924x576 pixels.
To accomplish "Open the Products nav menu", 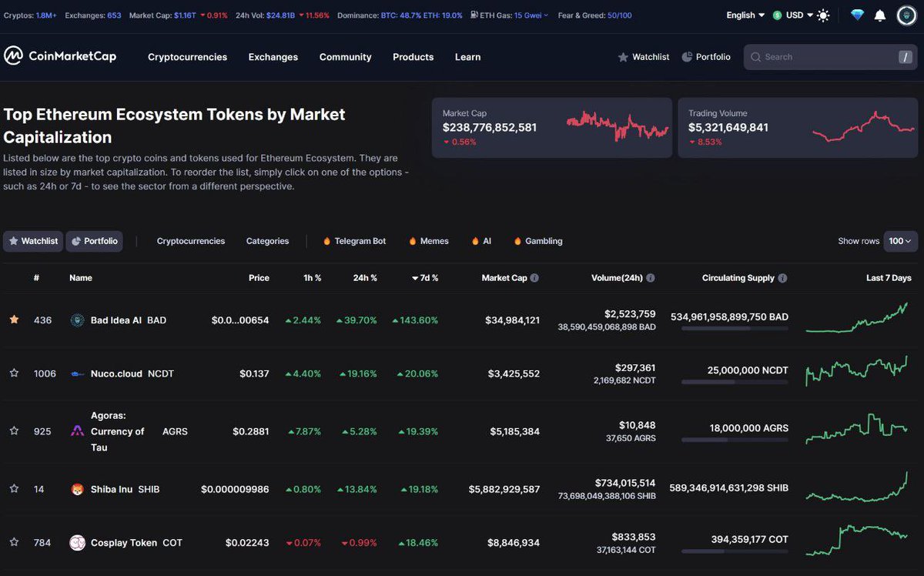I will 413,57.
